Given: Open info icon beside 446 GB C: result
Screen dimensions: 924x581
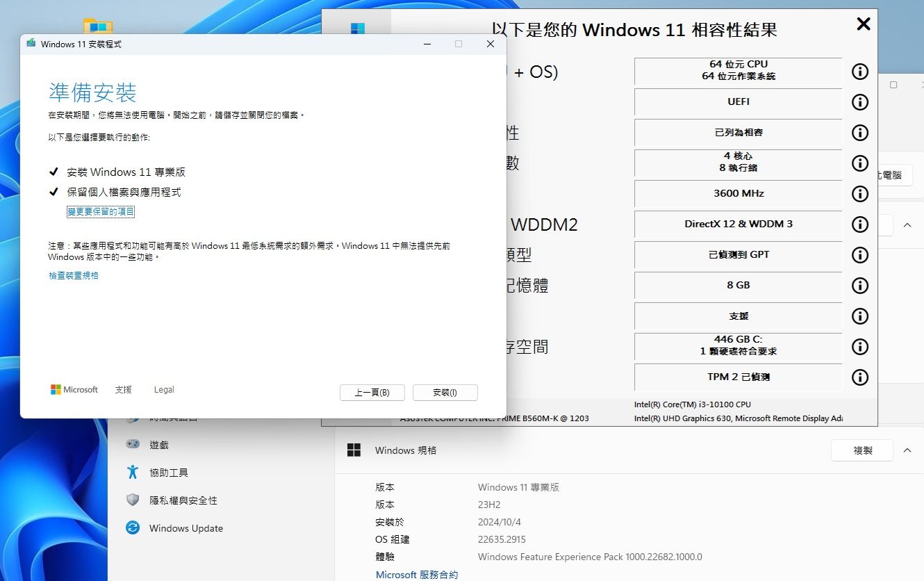Looking at the screenshot, I should click(x=860, y=346).
